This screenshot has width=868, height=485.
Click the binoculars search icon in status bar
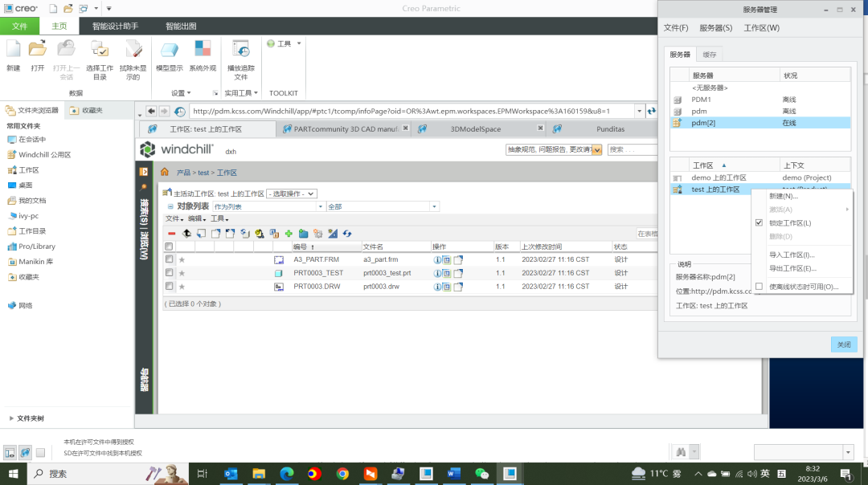pos(681,452)
